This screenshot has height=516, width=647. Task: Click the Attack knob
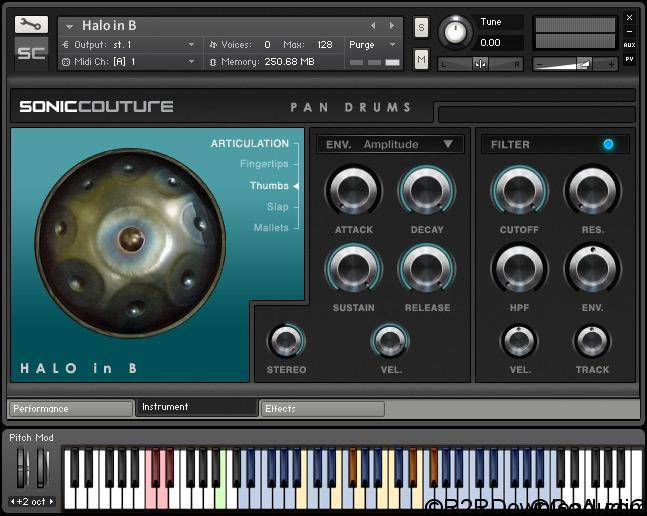pyautogui.click(x=353, y=189)
